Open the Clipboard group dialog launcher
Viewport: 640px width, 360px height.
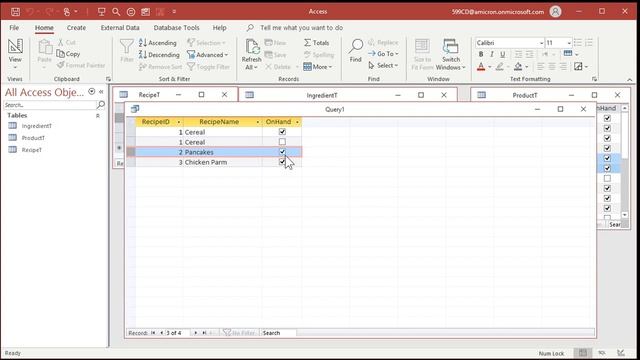click(108, 79)
